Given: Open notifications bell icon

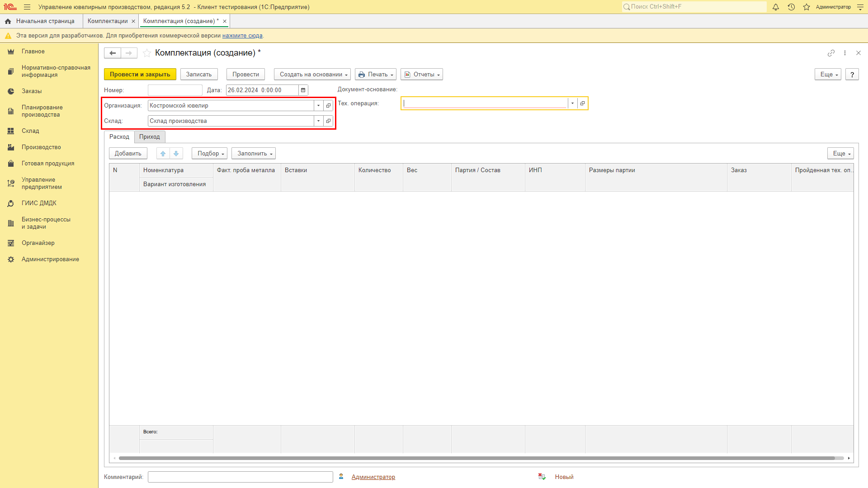Looking at the screenshot, I should point(776,7).
